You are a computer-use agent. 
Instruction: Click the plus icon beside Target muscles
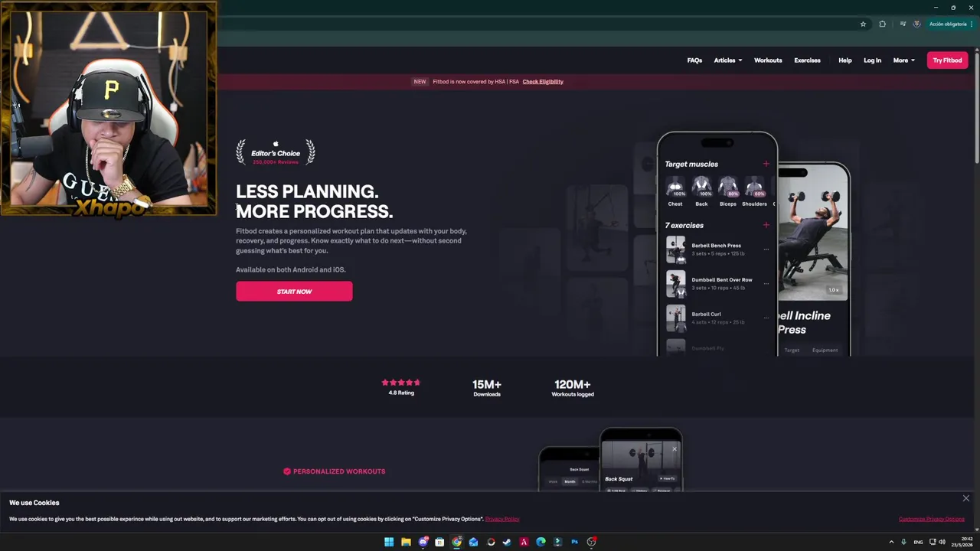[766, 164]
